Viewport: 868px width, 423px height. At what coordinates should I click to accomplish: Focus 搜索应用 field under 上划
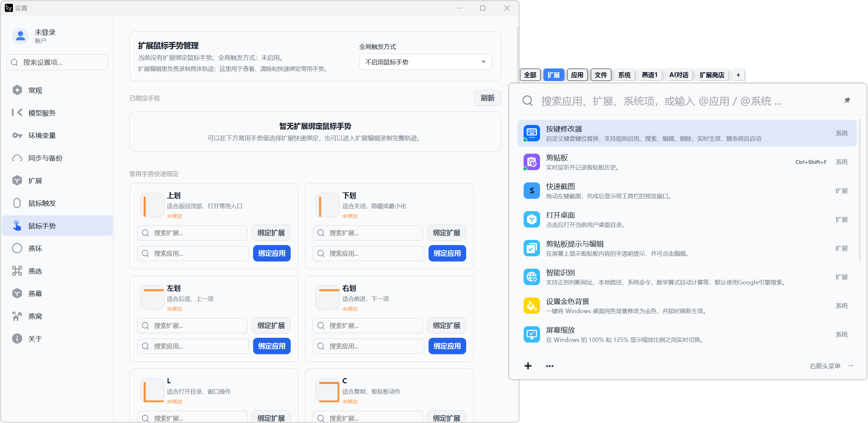pos(193,254)
